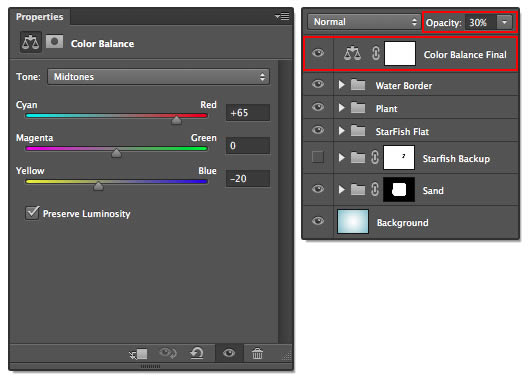
Task: Click the Color Balance scales icon in Properties
Action: click(31, 42)
